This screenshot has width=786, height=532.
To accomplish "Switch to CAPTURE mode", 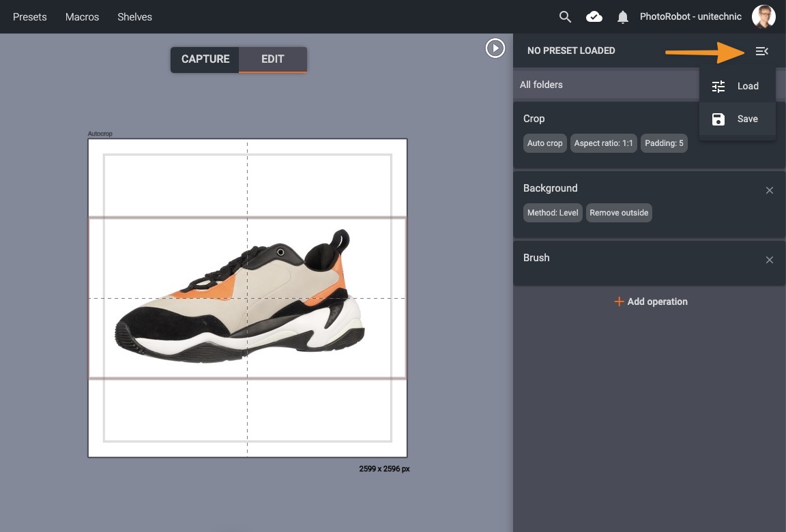I will point(205,59).
